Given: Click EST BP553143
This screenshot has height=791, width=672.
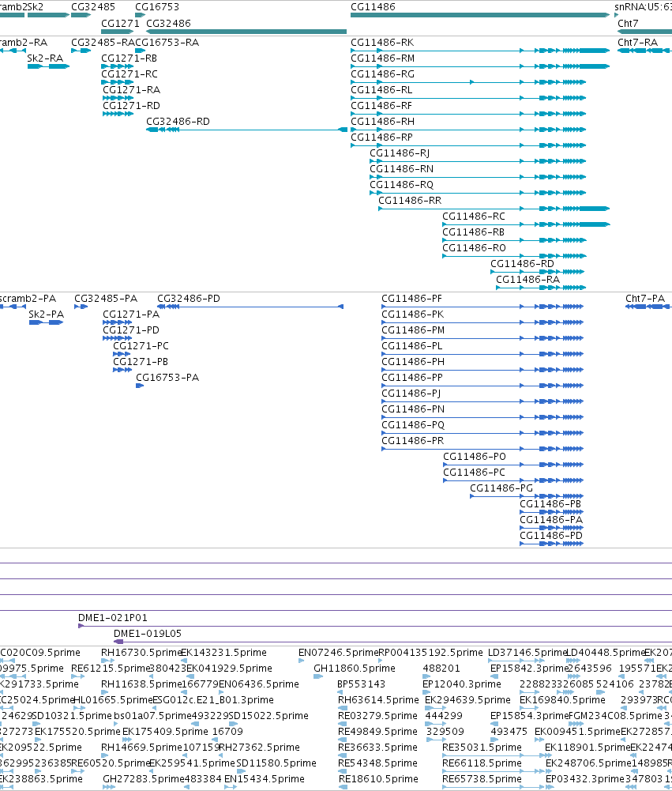Looking at the screenshot, I should [361, 684].
